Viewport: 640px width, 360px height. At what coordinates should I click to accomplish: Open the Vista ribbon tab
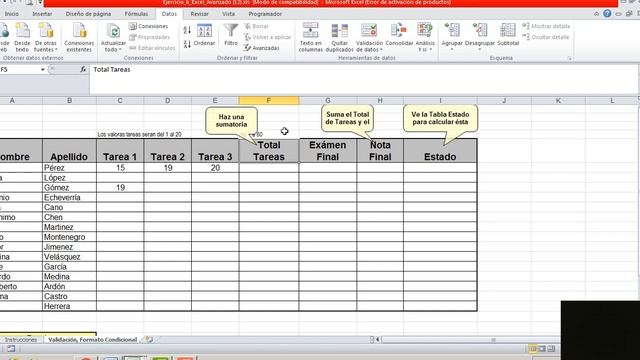click(x=229, y=14)
